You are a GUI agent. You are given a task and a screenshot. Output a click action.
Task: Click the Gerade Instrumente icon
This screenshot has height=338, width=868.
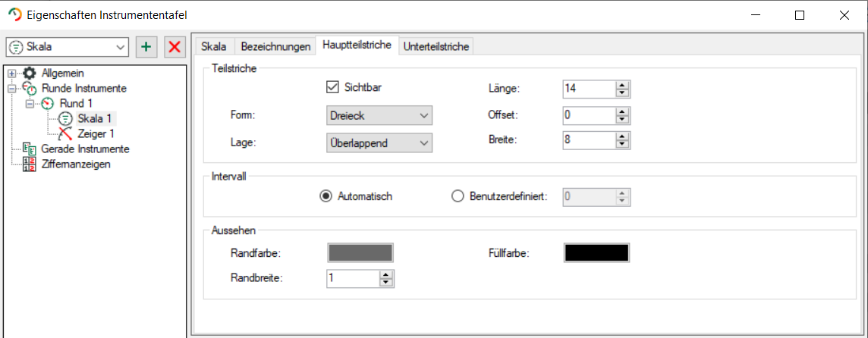tap(30, 149)
